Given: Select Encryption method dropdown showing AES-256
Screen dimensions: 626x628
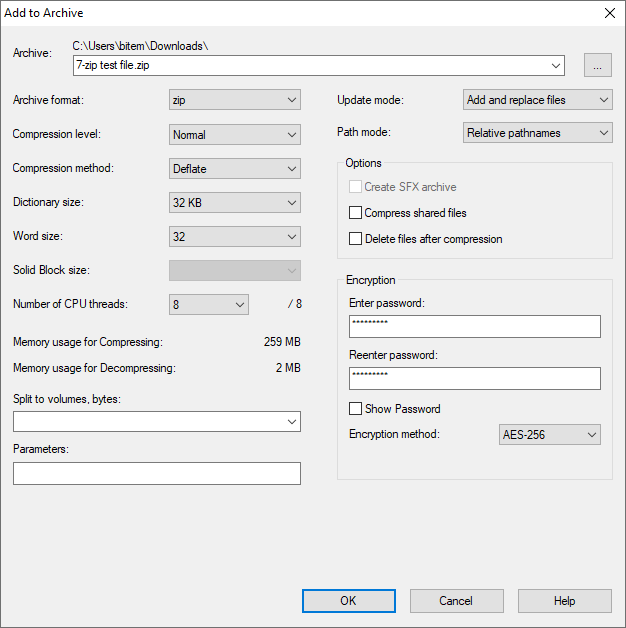Looking at the screenshot, I should pyautogui.click(x=549, y=435).
